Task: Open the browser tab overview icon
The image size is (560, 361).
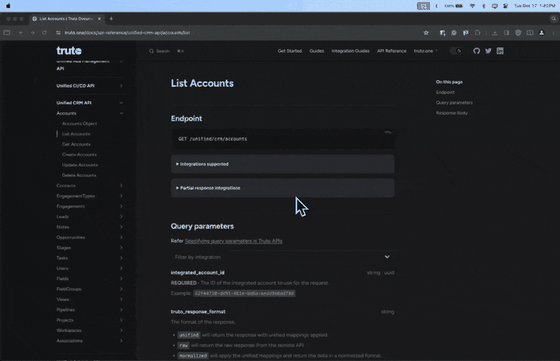Action: point(7,33)
